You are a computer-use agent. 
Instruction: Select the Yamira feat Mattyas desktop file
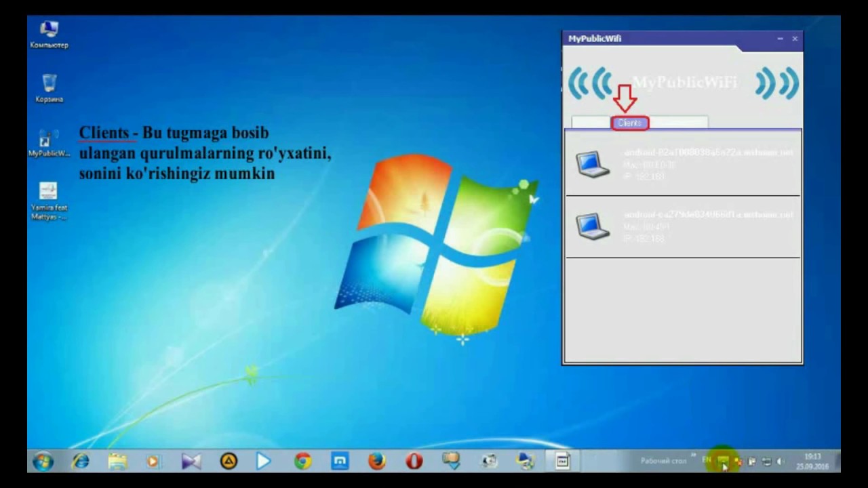(x=49, y=201)
